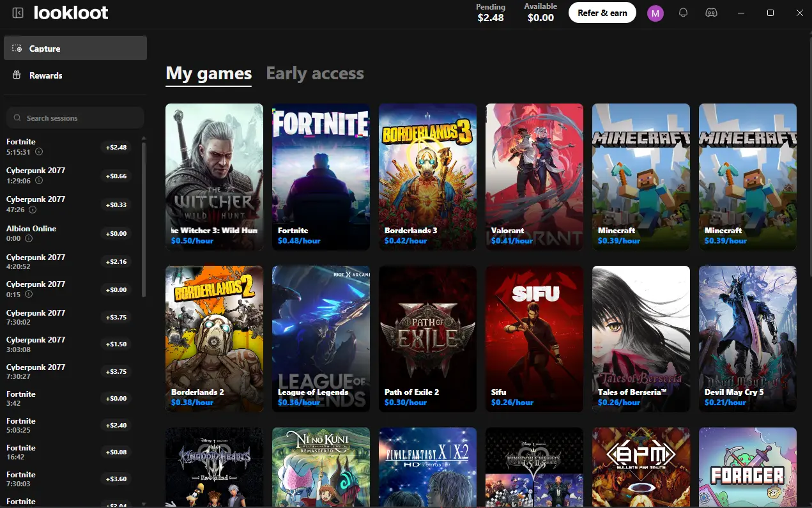Screen dimensions: 812x508
Task: Click the +$1.50 earnings badge
Action: tap(116, 344)
